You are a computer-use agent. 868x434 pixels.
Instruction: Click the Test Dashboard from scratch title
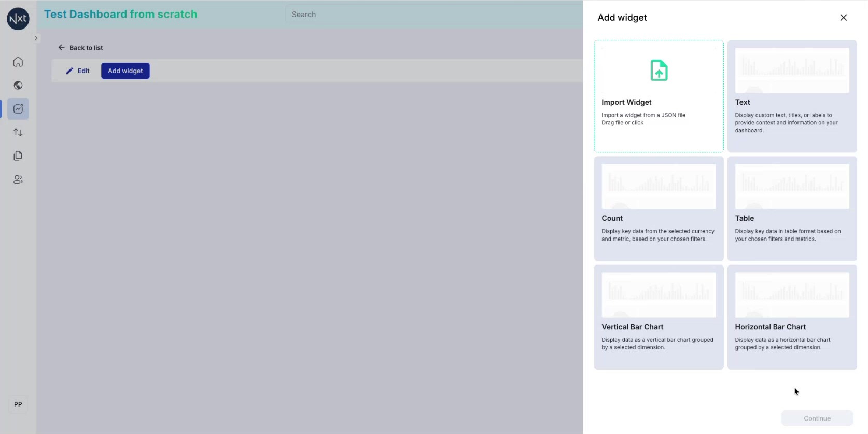point(120,14)
